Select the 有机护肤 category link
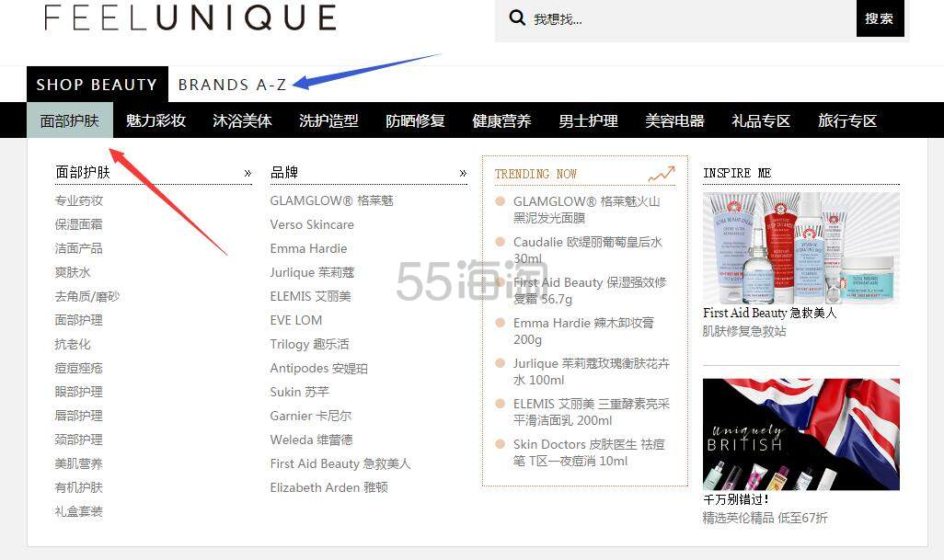The height and width of the screenshot is (560, 944). click(x=79, y=487)
